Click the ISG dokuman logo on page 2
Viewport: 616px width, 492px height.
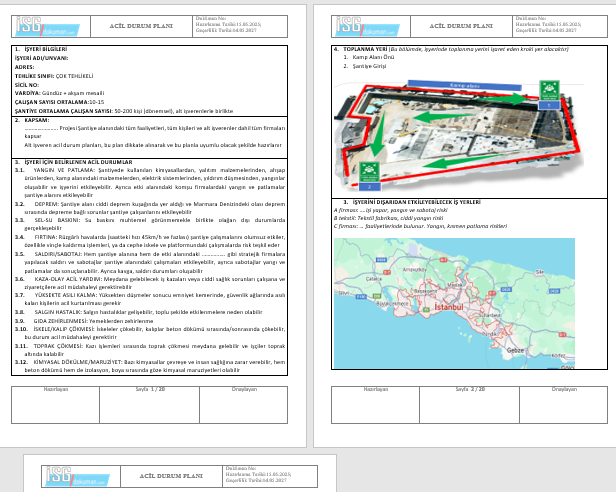click(x=368, y=26)
